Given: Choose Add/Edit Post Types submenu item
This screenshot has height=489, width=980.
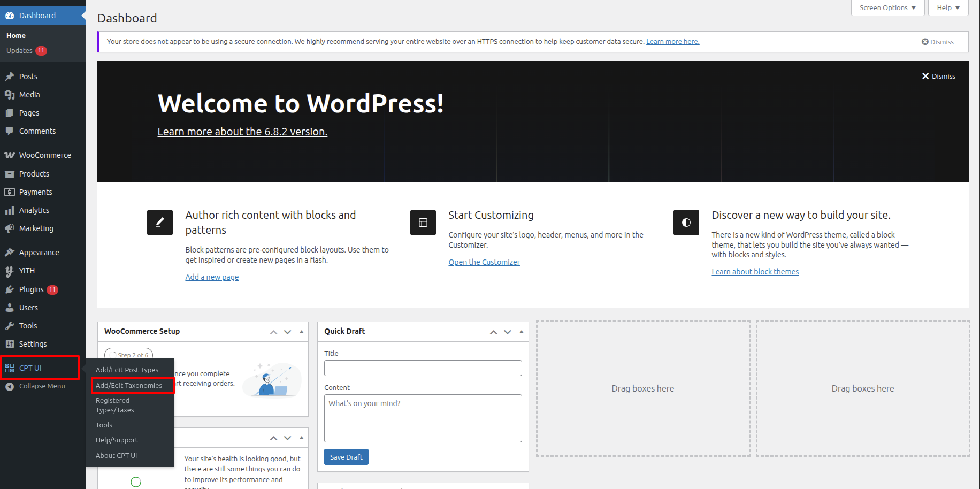Looking at the screenshot, I should tap(127, 370).
